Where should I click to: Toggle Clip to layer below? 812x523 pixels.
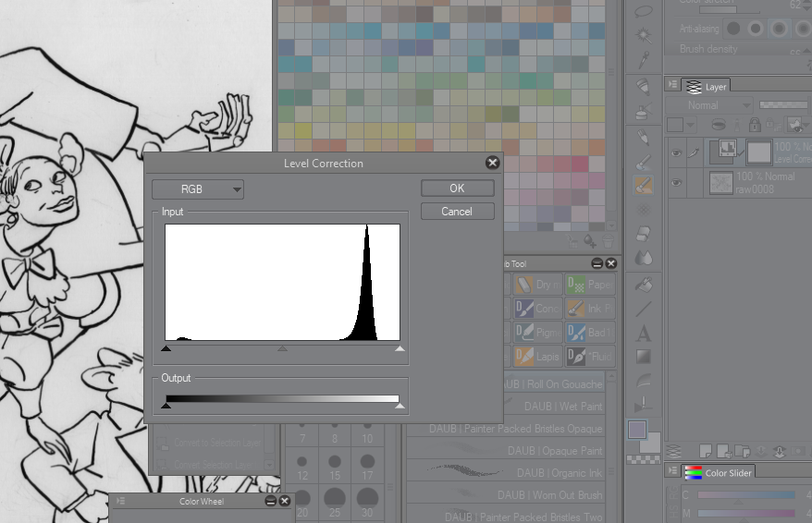click(719, 125)
